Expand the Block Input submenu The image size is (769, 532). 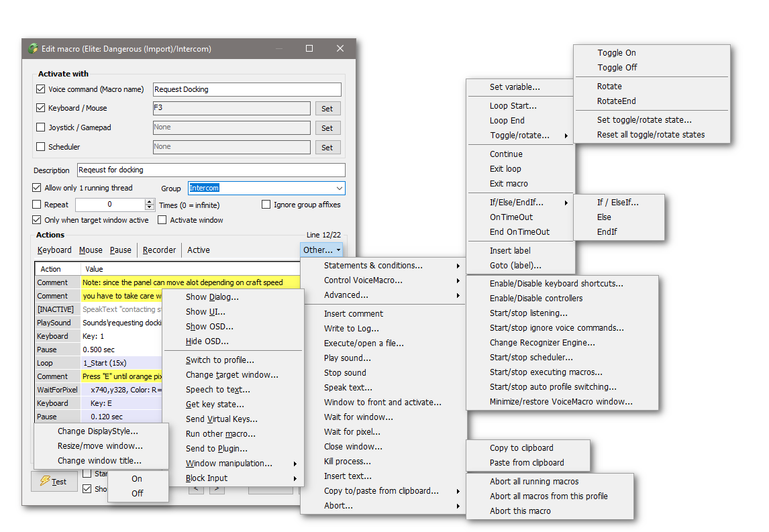(x=233, y=478)
